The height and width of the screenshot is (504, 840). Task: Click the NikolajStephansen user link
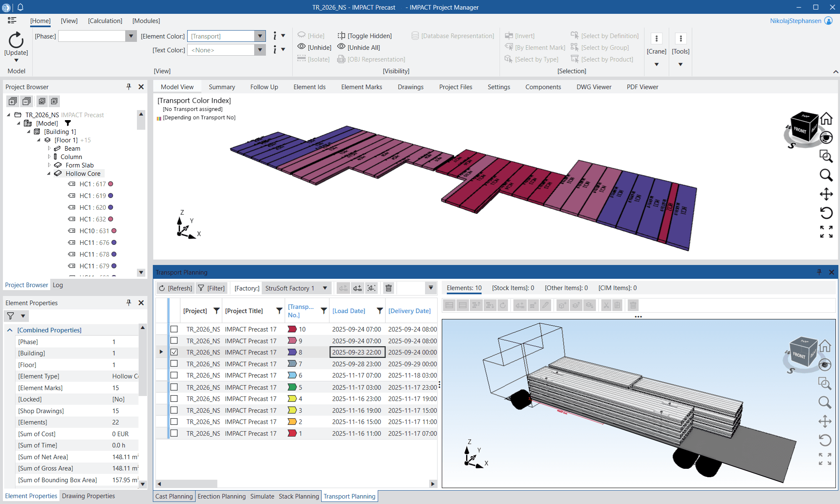tap(796, 21)
